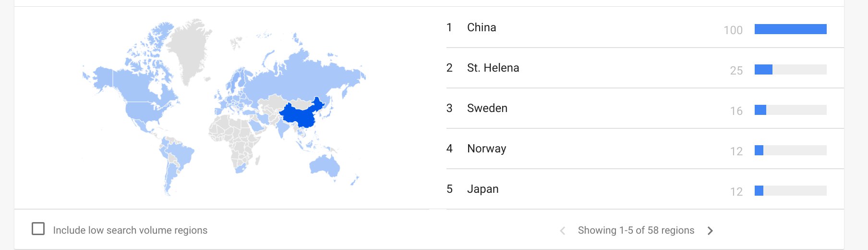This screenshot has width=868, height=250.
Task: Go to previous page of regions
Action: tap(563, 231)
